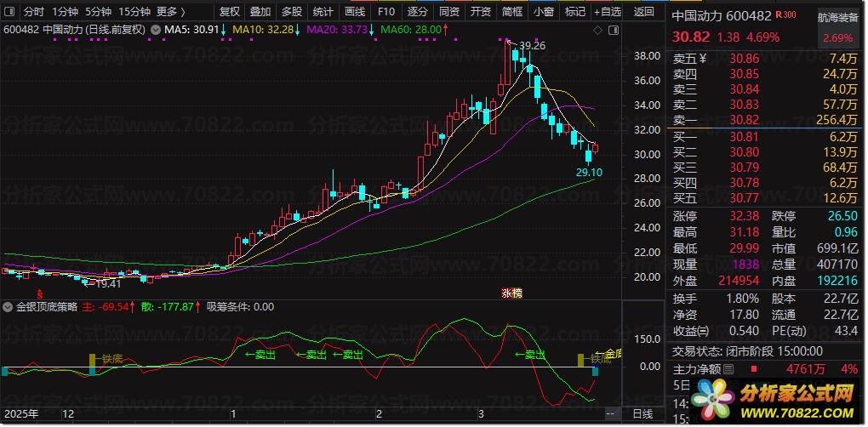Click the -- button beside 日线

[611, 413]
